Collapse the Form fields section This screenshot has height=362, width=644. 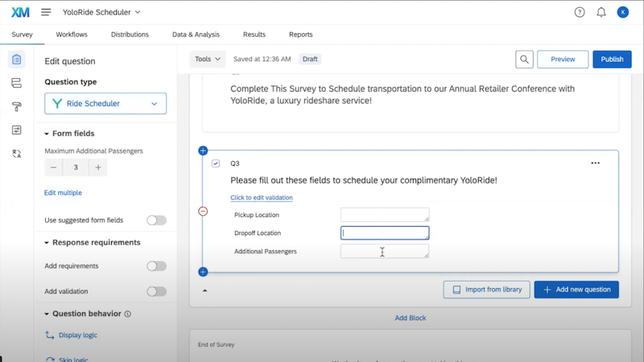click(47, 134)
